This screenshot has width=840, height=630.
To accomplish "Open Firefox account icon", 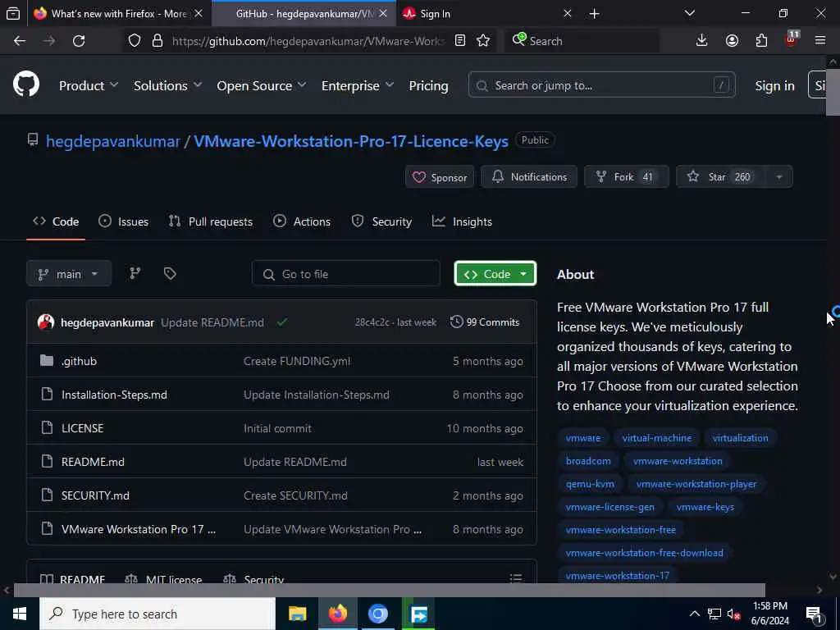I will coord(732,41).
